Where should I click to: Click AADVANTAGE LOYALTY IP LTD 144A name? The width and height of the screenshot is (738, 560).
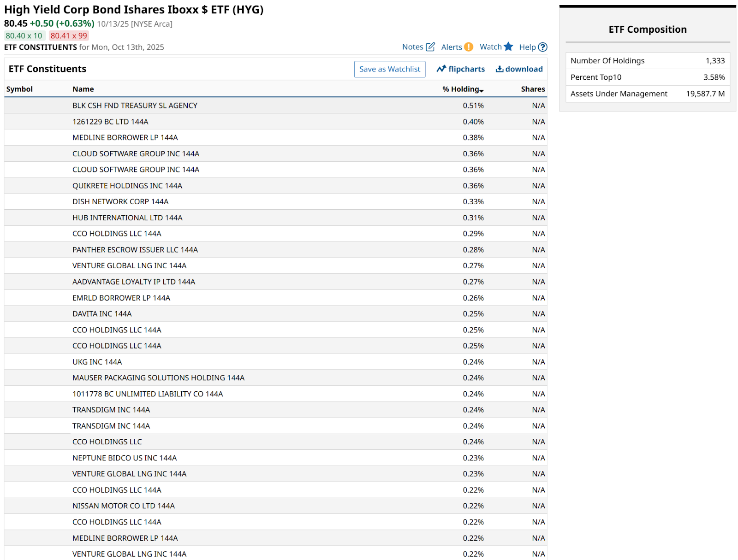tap(134, 282)
